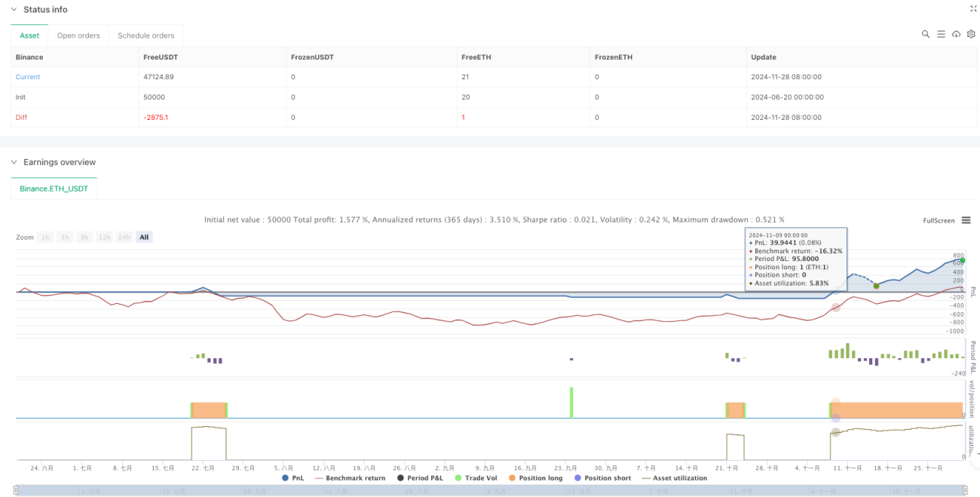Select the Binance.ETH_USDT tab

tap(54, 189)
